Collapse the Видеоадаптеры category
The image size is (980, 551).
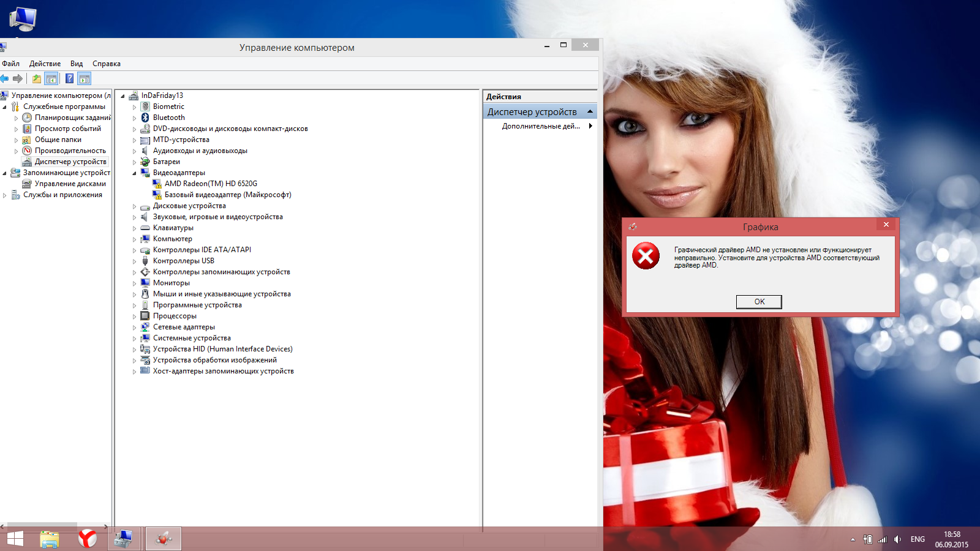135,173
